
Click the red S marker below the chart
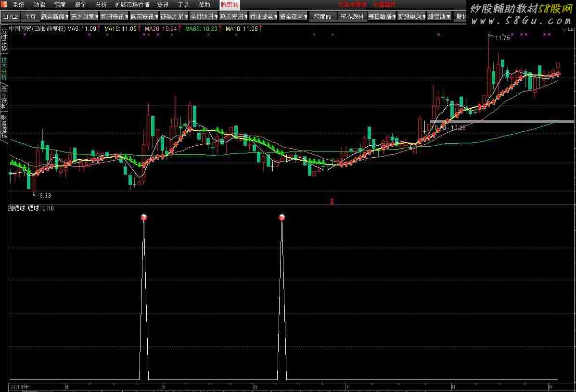point(331,201)
